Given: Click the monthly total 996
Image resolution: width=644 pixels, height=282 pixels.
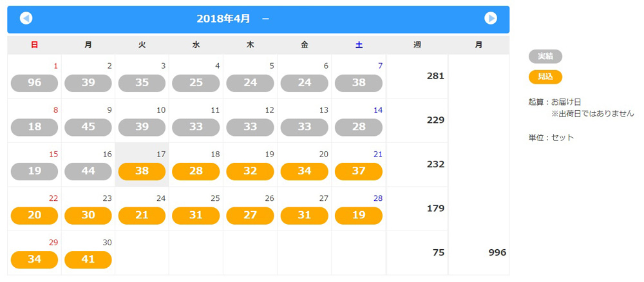Looking at the screenshot, I should (497, 252).
